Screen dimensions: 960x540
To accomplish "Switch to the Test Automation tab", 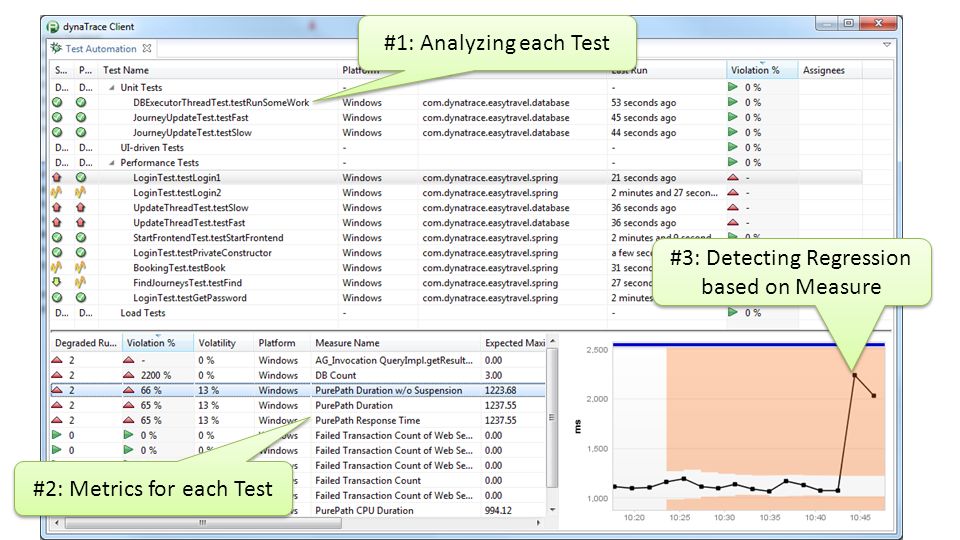I will [x=100, y=48].
